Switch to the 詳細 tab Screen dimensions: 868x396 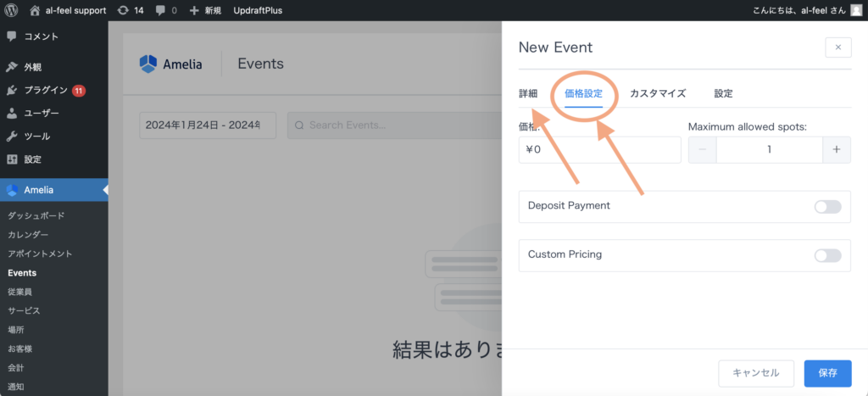click(528, 93)
